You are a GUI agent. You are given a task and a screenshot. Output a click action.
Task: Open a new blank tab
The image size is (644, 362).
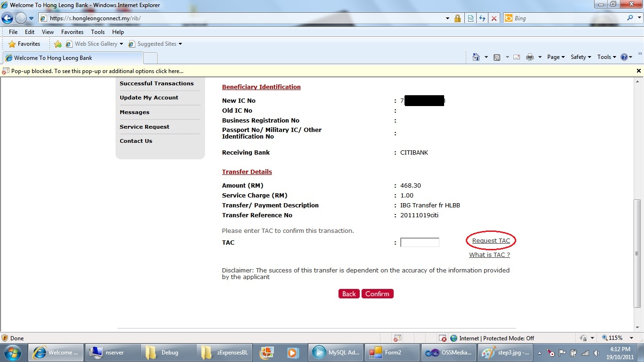(x=150, y=58)
